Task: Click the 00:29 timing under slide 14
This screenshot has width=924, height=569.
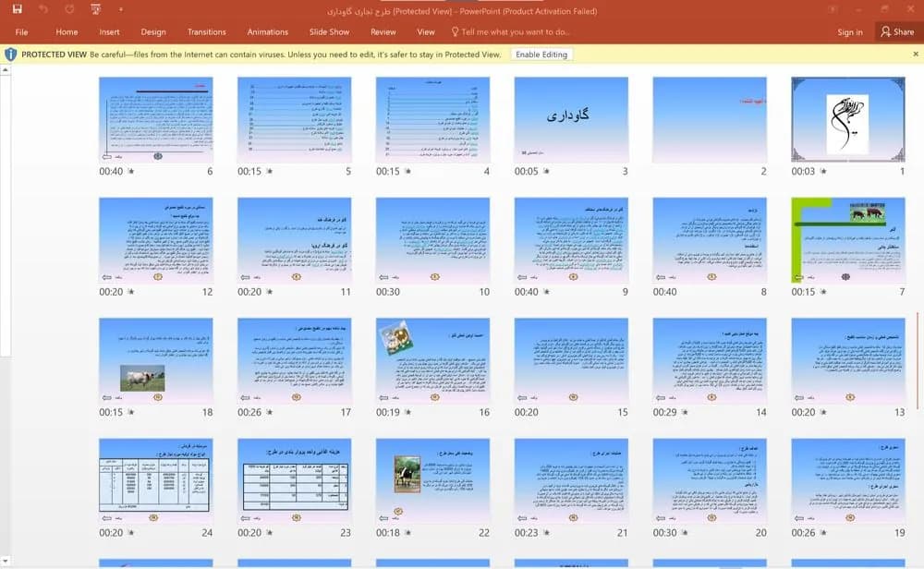Action: [x=664, y=412]
